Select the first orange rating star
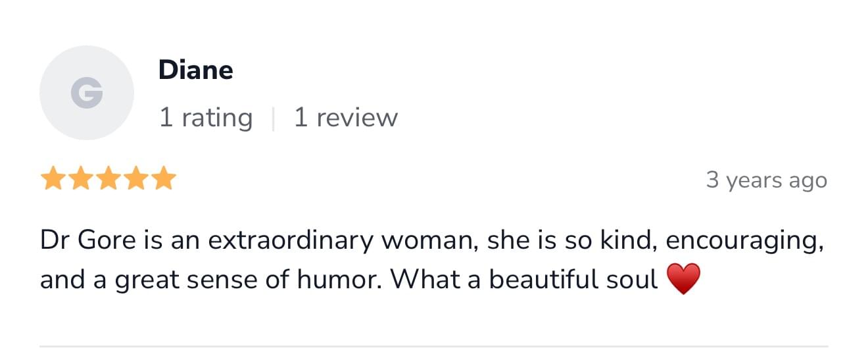This screenshot has height=360, width=868. point(52,178)
